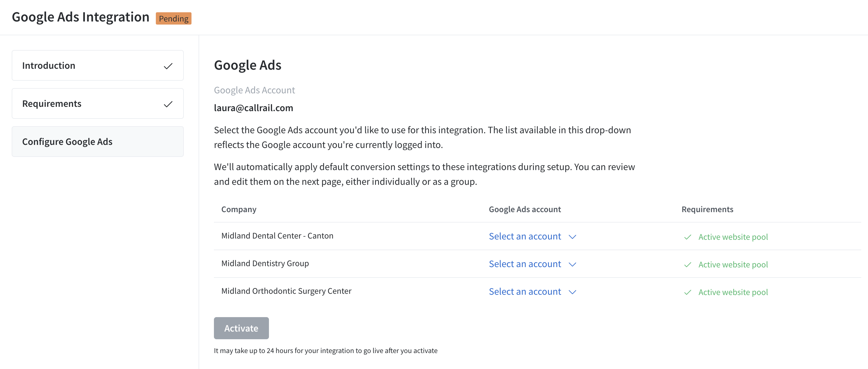Click the laura@callrail.com account email
Screen dimensions: 868x369
pos(253,108)
